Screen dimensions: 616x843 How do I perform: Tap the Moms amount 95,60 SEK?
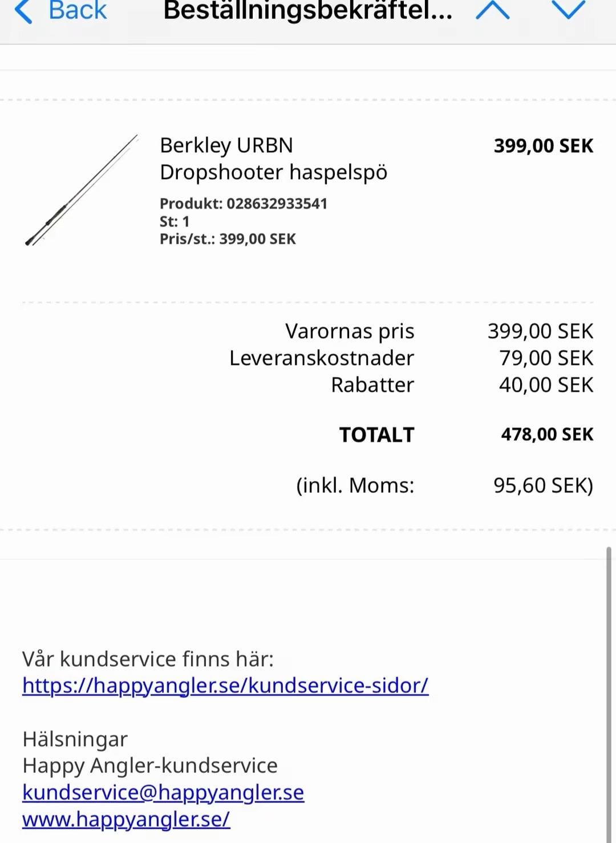point(542,485)
